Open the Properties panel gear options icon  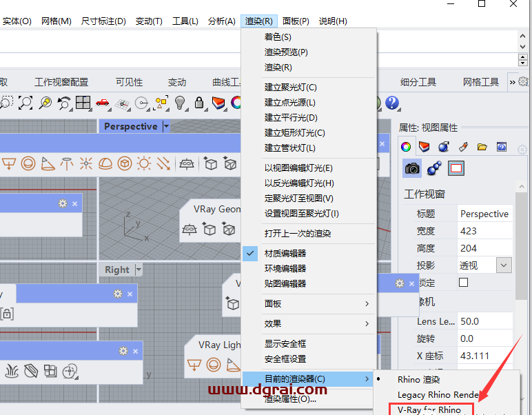pos(522,150)
